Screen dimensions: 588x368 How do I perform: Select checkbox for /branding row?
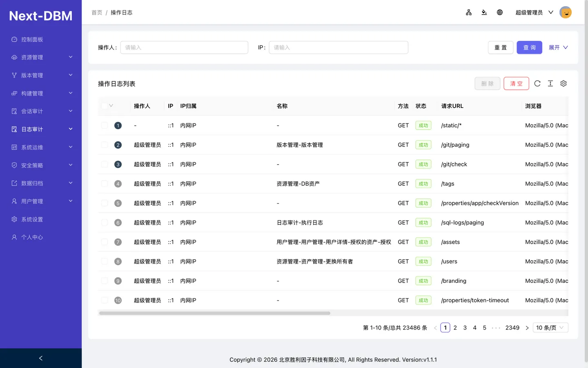tap(105, 281)
